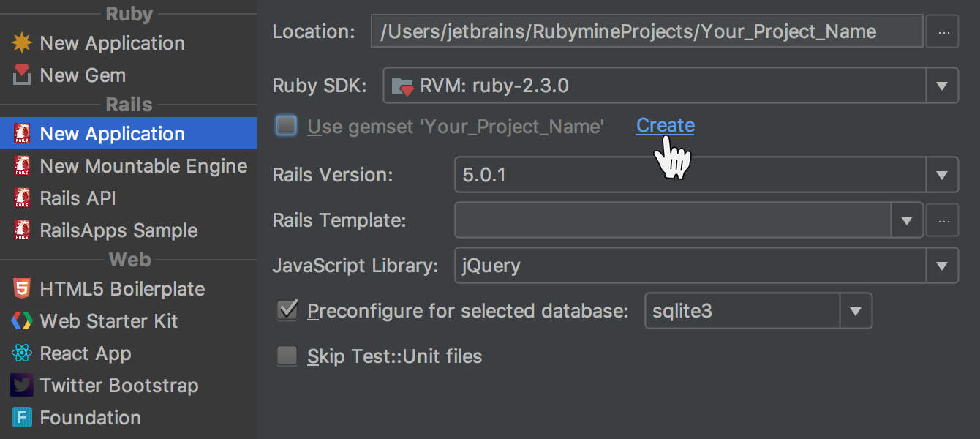Expand the Rails Template dropdown arrow

click(x=907, y=220)
